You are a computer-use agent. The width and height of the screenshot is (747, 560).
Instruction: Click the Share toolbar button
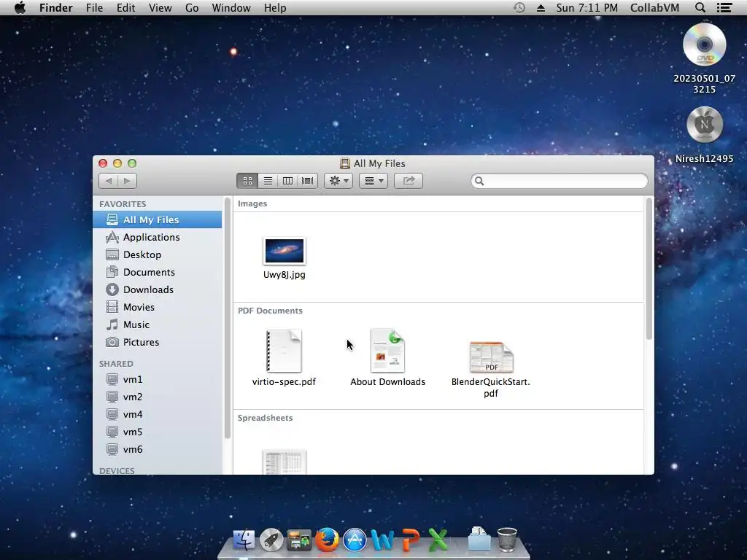[409, 181]
